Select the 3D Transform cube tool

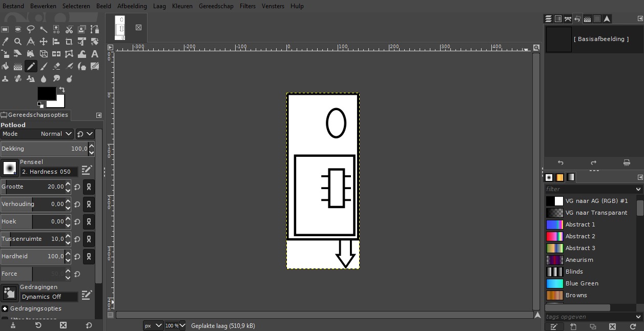click(x=44, y=54)
